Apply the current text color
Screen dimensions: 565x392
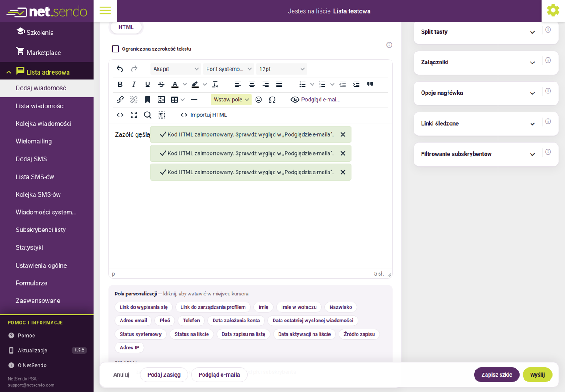tap(175, 84)
